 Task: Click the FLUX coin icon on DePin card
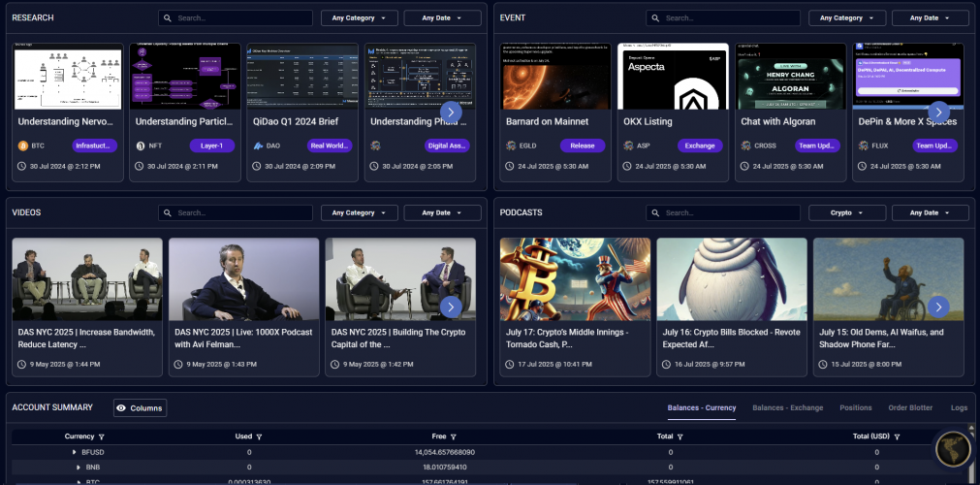point(863,145)
